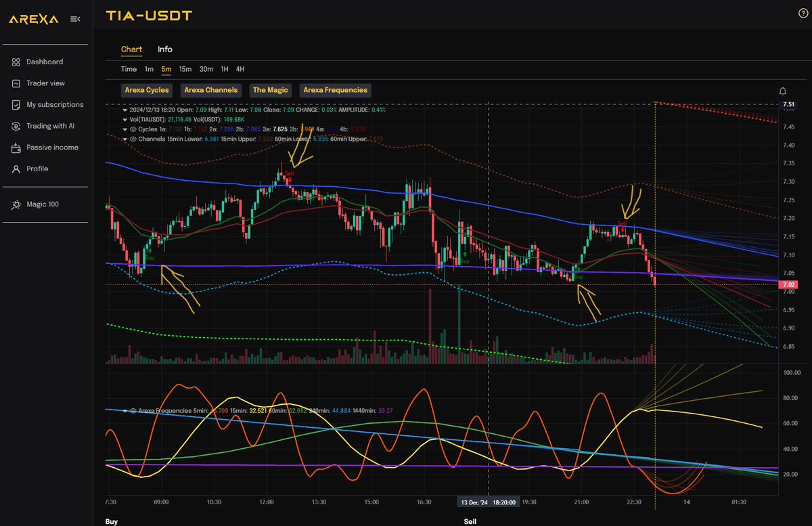Click the Magic 100 wand icon
The height and width of the screenshot is (526, 812).
point(16,204)
